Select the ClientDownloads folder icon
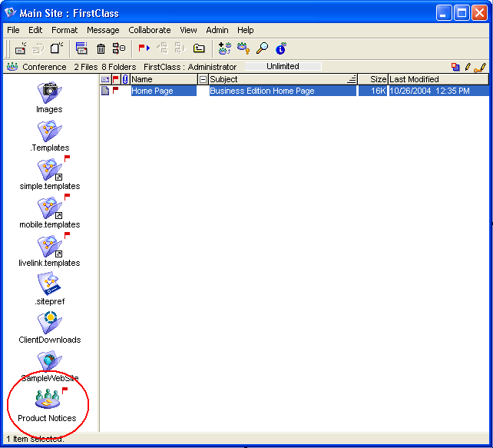The height and width of the screenshot is (448, 493). (49, 323)
